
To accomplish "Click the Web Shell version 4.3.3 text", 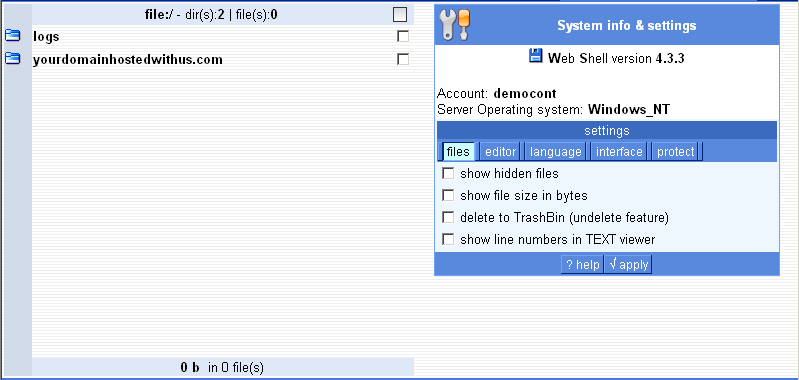I will click(x=616, y=59).
